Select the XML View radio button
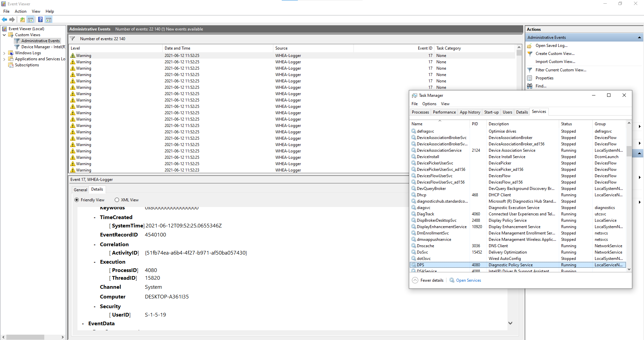This screenshot has width=644, height=340. [x=117, y=200]
